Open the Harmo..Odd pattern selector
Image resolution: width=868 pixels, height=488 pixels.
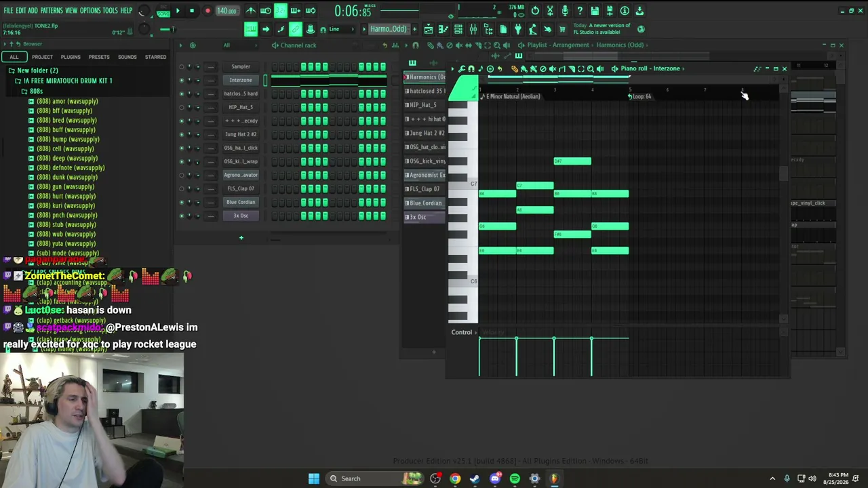coord(389,29)
